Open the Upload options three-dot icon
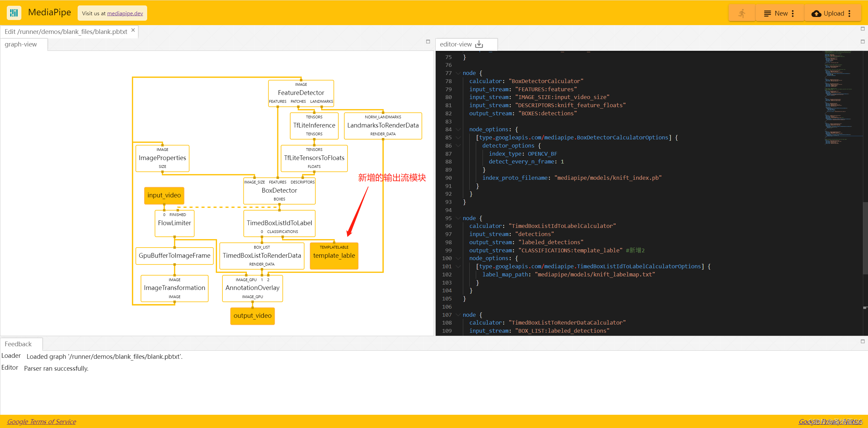Viewport: 868px width, 428px height. click(x=849, y=13)
